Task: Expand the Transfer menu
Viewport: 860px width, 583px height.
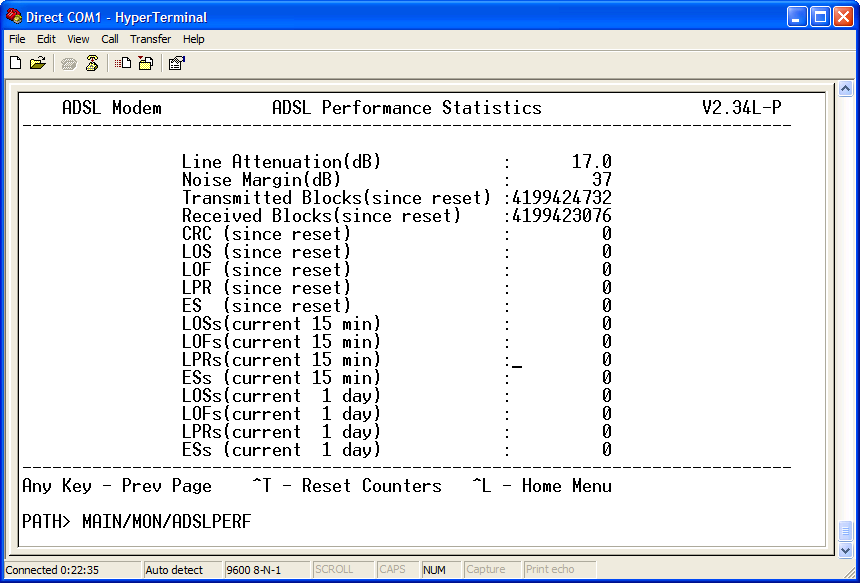Action: [x=150, y=39]
